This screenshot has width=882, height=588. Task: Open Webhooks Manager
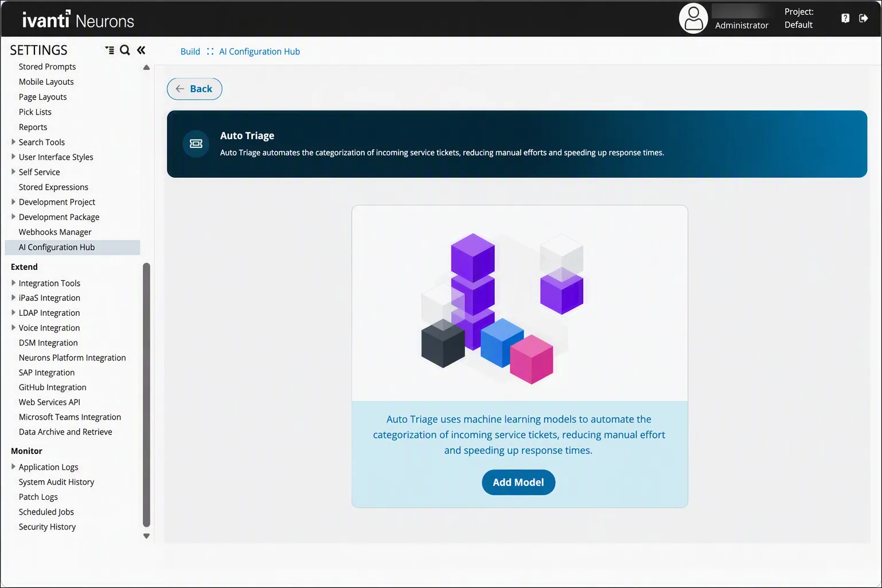point(55,232)
